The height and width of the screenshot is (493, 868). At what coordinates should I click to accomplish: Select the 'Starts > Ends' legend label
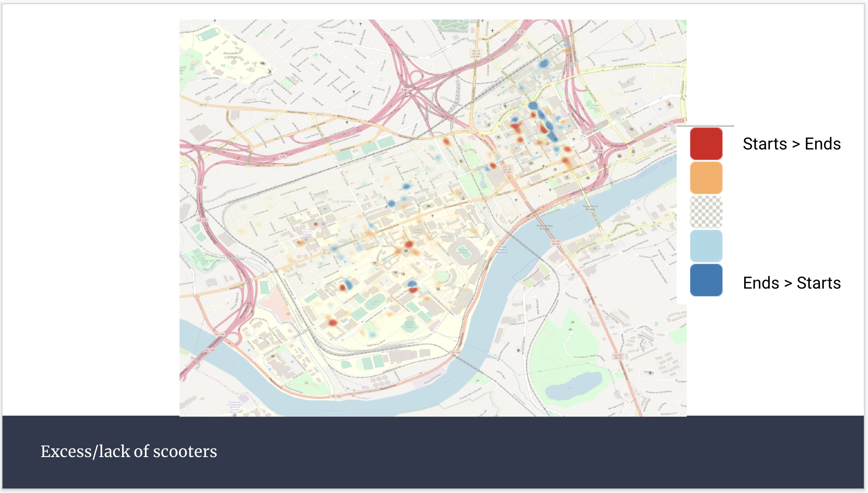[x=791, y=144]
